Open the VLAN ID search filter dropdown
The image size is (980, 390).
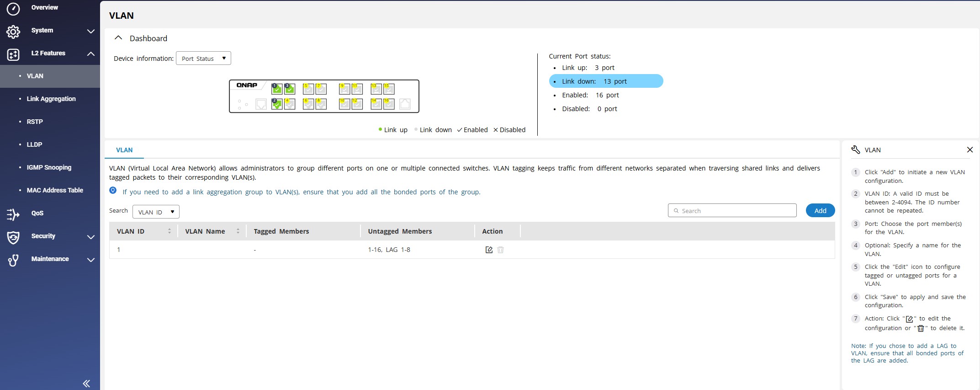tap(156, 212)
